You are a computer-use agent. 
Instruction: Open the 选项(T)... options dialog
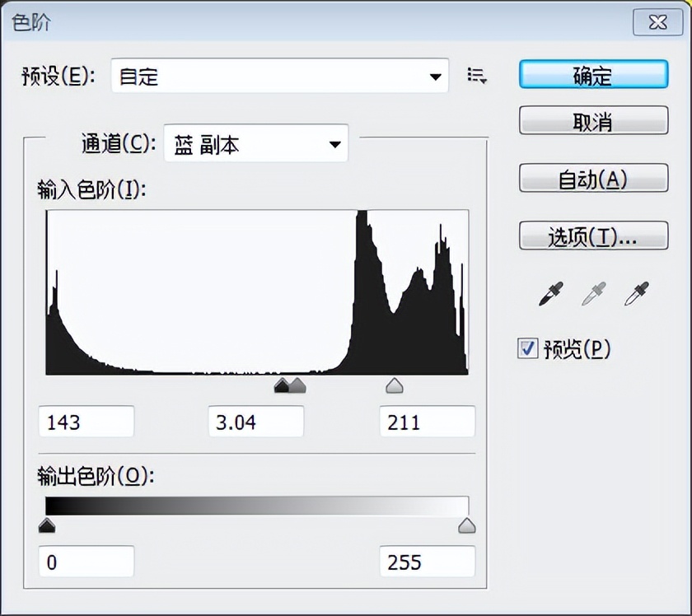click(x=593, y=236)
